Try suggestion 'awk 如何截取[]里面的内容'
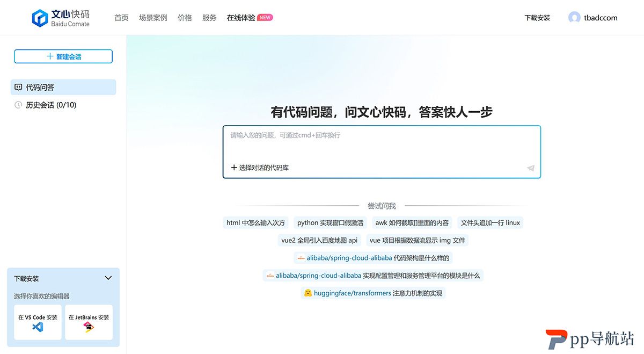 [412, 222]
